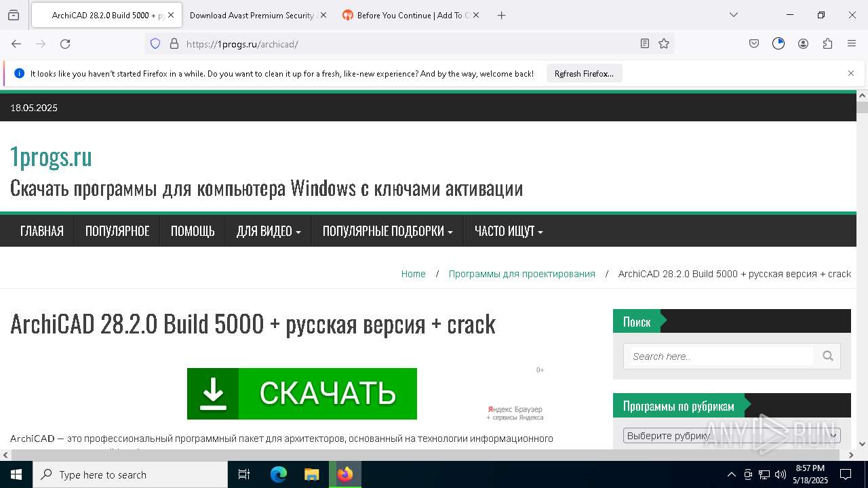Open the Выберите рубрику dropdown
The height and width of the screenshot is (488, 868).
pyautogui.click(x=732, y=435)
